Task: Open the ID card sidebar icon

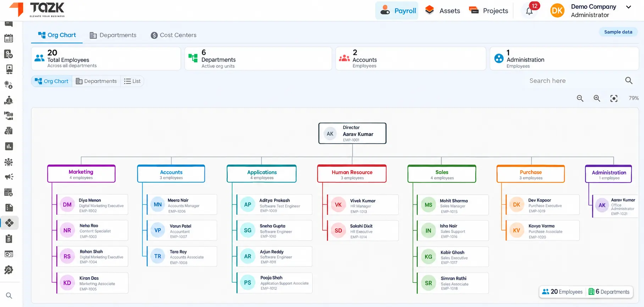Action: point(9,69)
